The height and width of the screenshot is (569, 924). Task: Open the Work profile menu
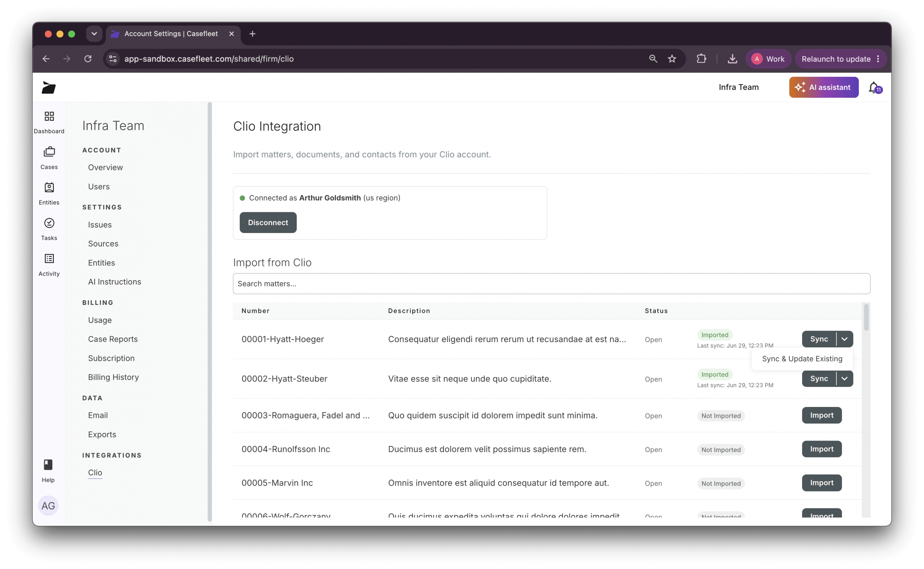(x=768, y=59)
